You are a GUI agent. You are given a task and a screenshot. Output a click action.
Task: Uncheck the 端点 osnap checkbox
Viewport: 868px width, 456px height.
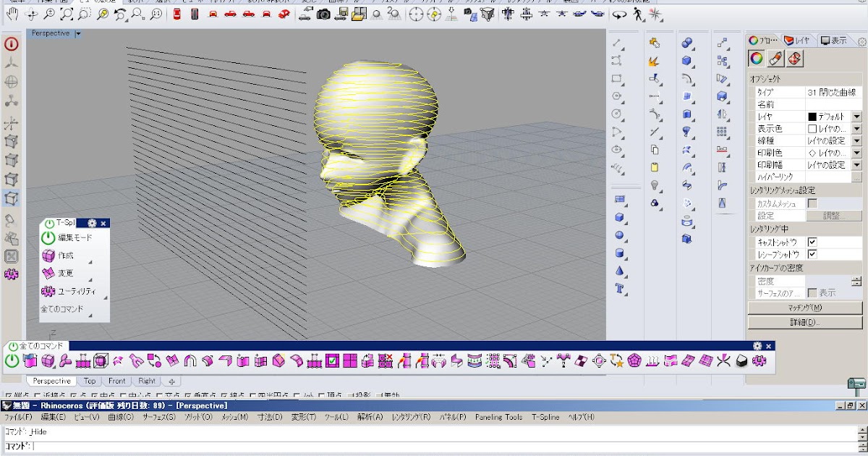point(8,395)
